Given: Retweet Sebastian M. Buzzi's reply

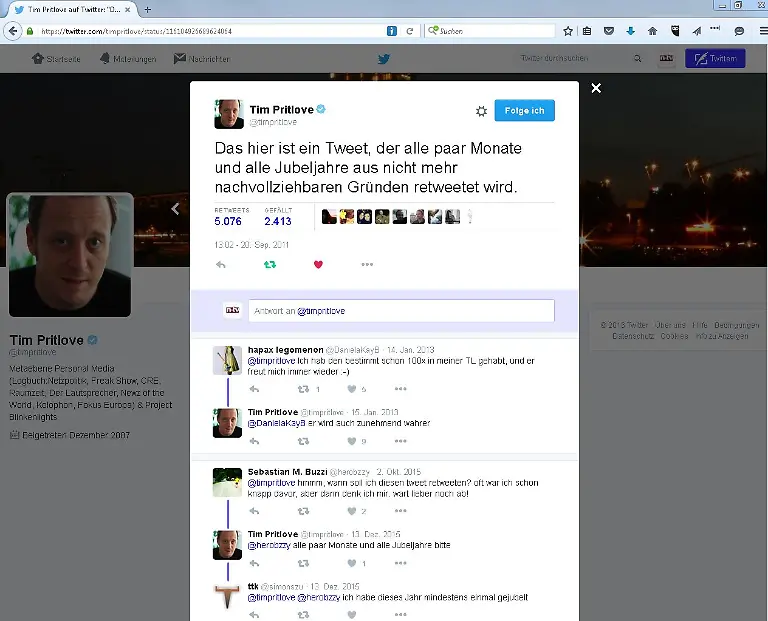Looking at the screenshot, I should point(303,511).
